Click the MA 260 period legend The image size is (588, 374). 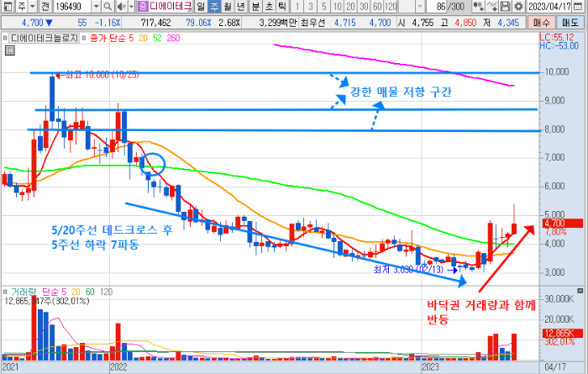(x=173, y=39)
